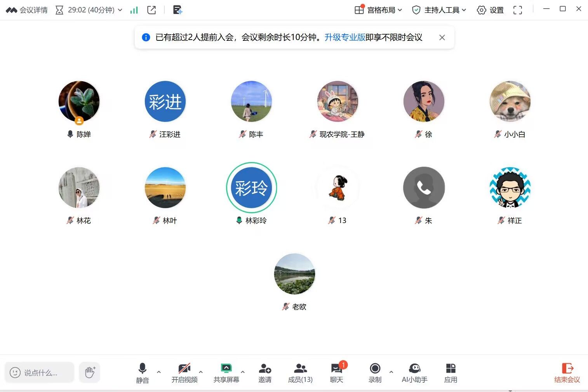This screenshot has width=588, height=392.
Task: Open the 主持人工具 host tools menu
Action: [x=439, y=10]
